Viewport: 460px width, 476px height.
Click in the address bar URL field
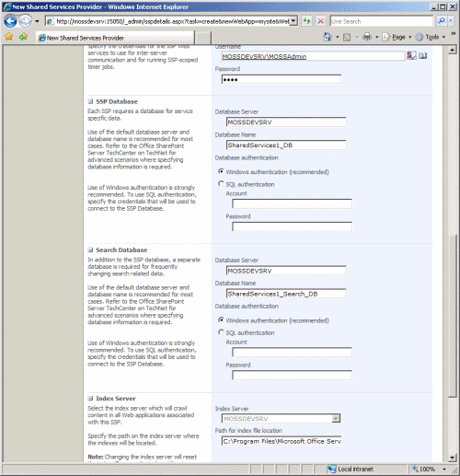tap(173, 21)
